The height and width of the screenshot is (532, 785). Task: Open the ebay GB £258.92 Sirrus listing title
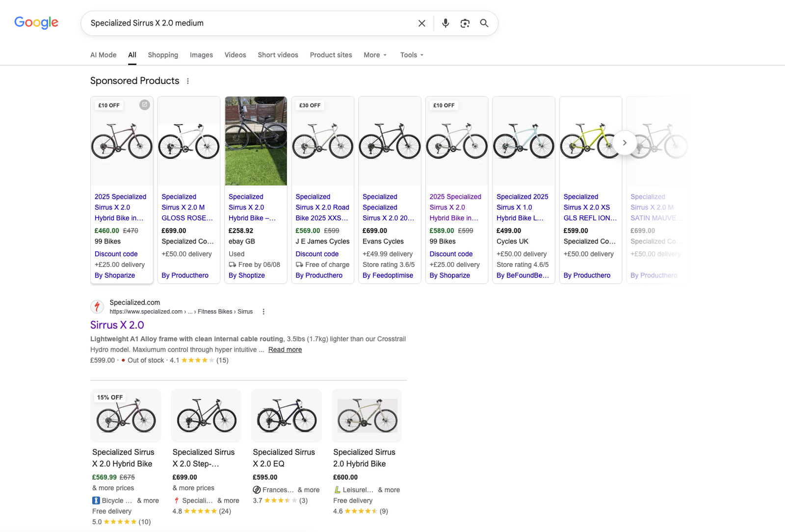point(252,207)
